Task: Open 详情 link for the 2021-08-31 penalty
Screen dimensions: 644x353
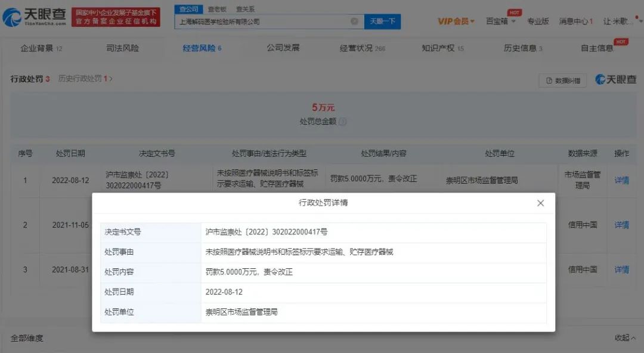Action: point(621,270)
